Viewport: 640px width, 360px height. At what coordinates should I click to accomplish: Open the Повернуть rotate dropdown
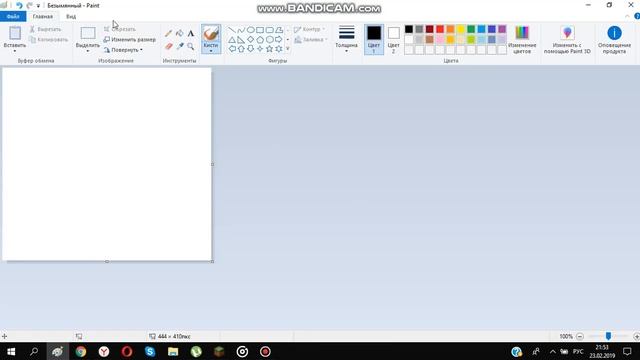123,50
